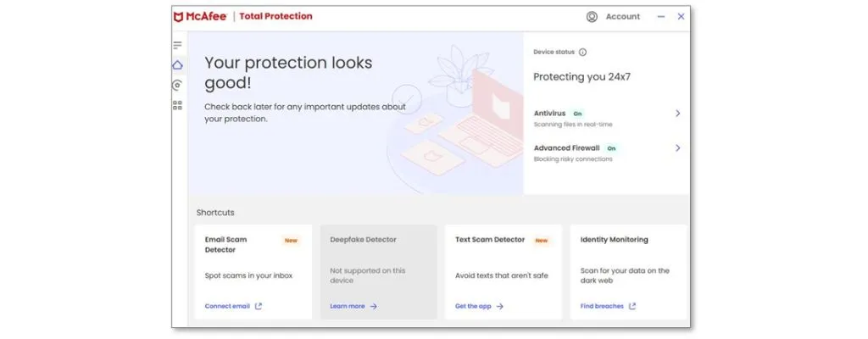Image resolution: width=868 pixels, height=339 pixels.
Task: Open the Email Scam Detector shortcut card
Action: point(253,271)
